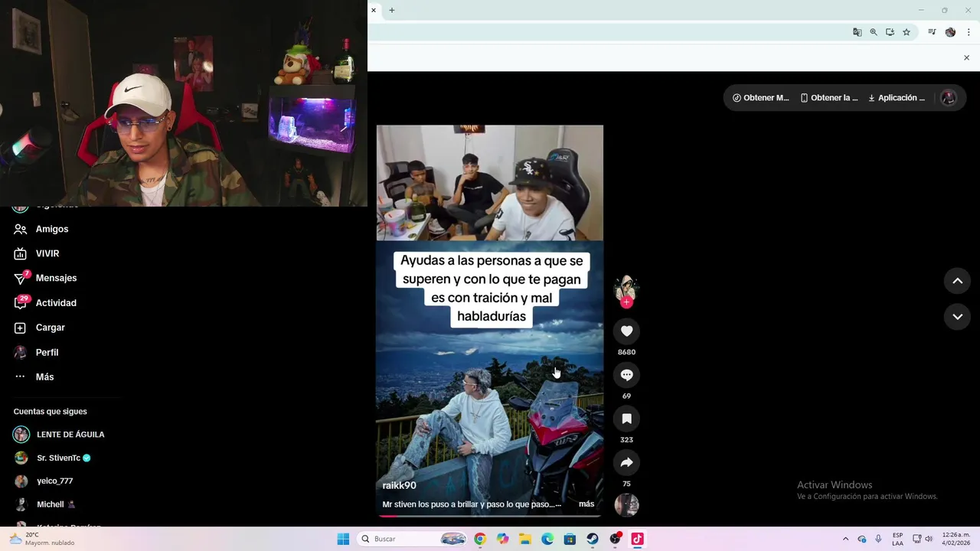The width and height of the screenshot is (980, 551).
Task: Open OBS Studio from the taskbar
Action: (615, 539)
